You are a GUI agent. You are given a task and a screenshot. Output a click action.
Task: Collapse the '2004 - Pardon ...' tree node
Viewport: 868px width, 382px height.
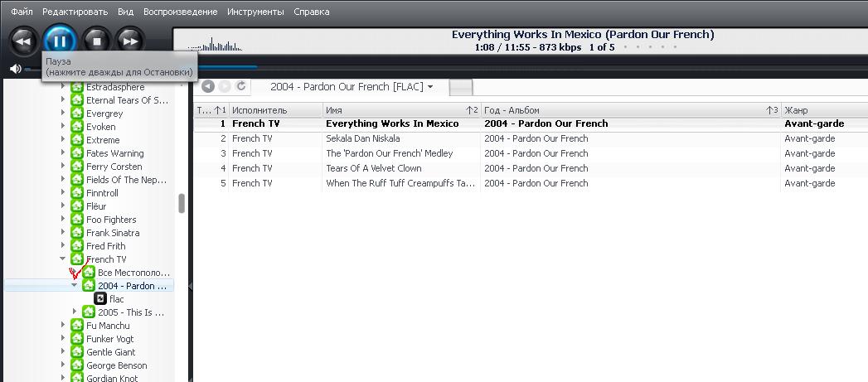coord(74,285)
